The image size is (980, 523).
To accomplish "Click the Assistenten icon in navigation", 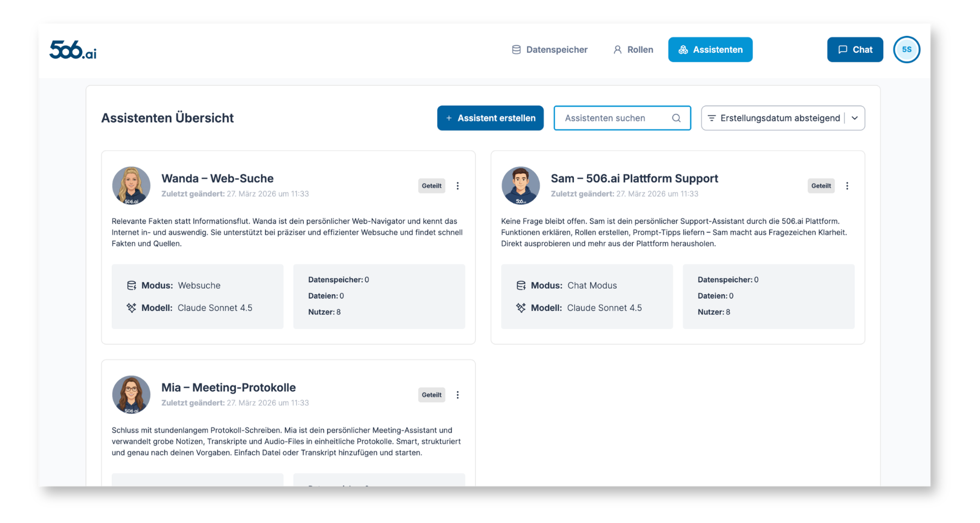I will click(x=683, y=50).
